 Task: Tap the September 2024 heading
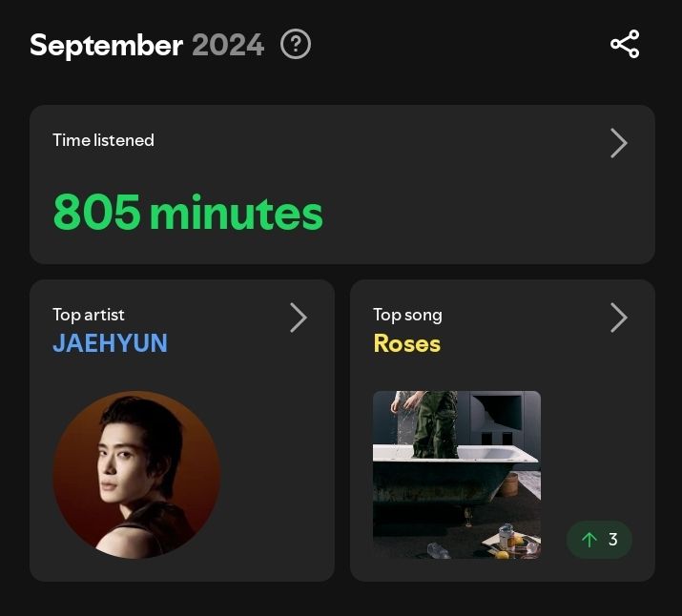pyautogui.click(x=147, y=45)
